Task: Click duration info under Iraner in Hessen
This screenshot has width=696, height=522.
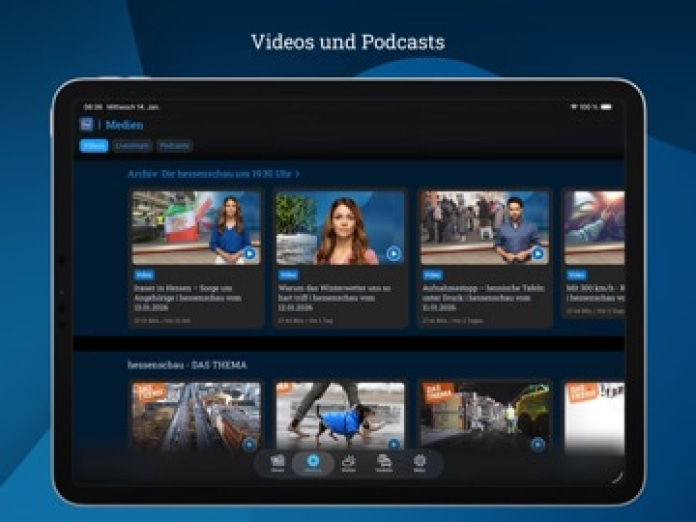Action: 162,320
